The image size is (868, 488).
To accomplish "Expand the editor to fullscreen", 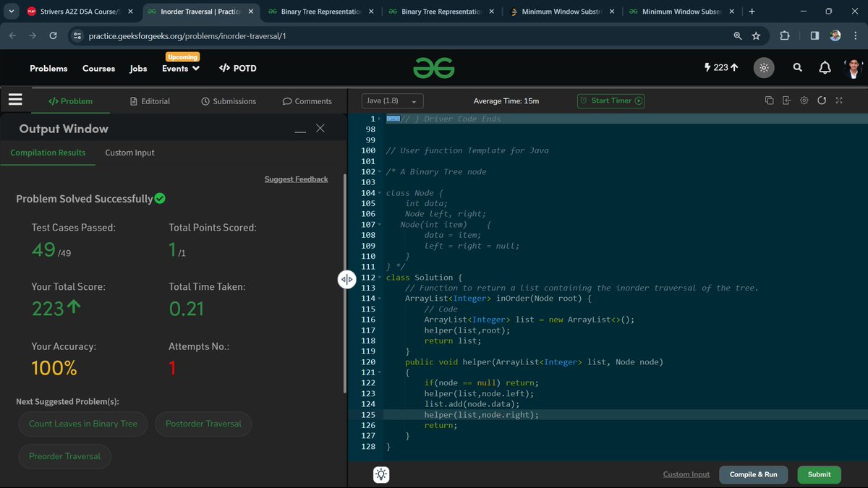I will point(839,100).
